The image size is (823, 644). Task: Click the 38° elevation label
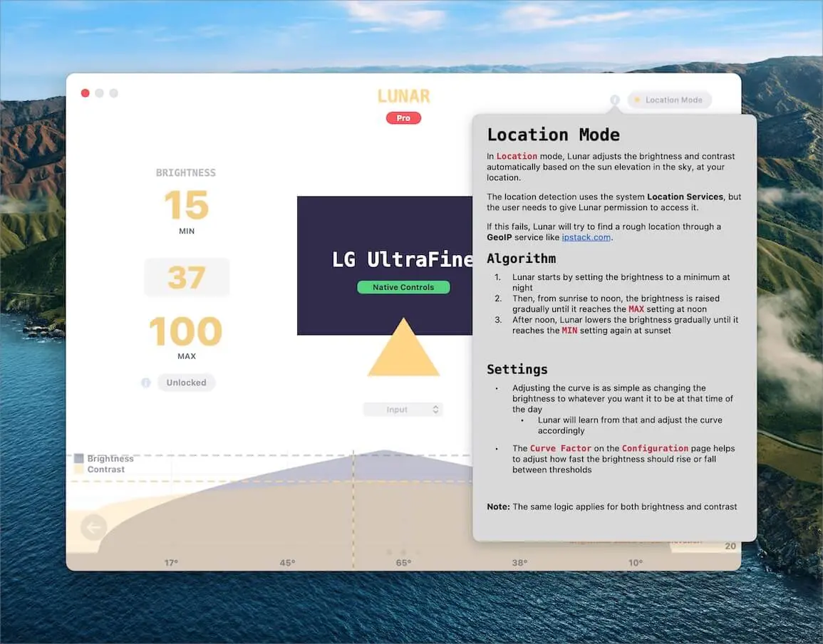tap(519, 563)
